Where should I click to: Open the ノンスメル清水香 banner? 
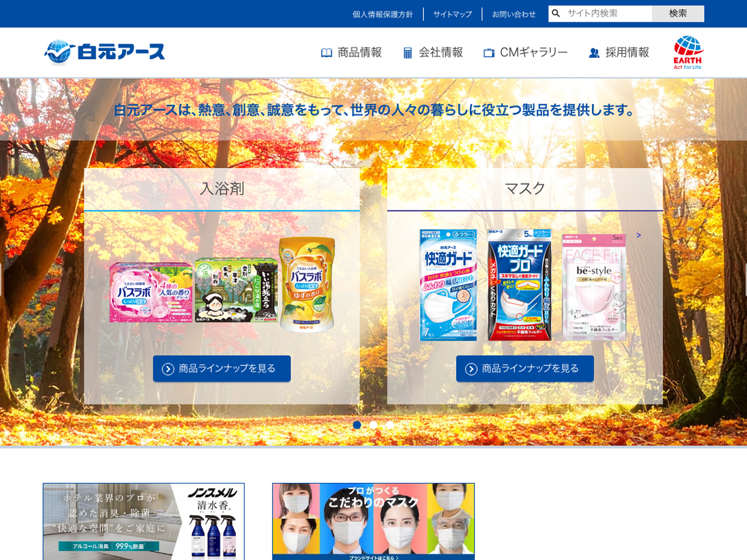144,521
